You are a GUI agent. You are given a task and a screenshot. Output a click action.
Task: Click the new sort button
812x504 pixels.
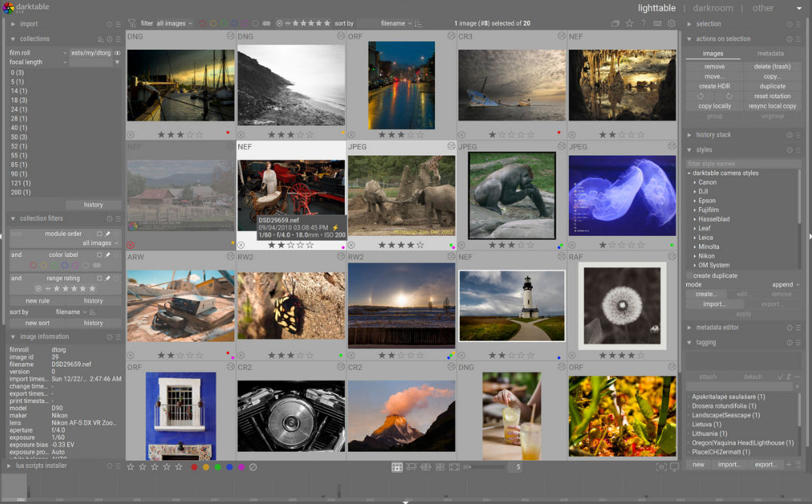[x=38, y=323]
